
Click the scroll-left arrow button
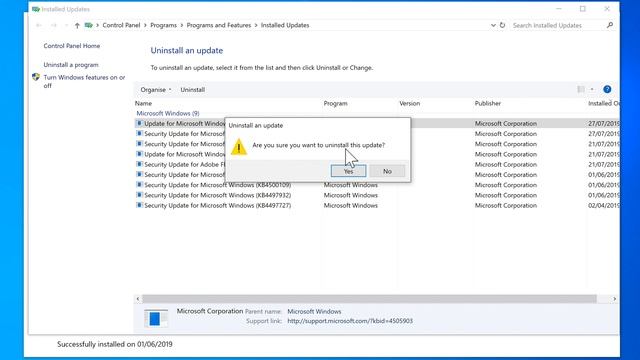coord(138,299)
